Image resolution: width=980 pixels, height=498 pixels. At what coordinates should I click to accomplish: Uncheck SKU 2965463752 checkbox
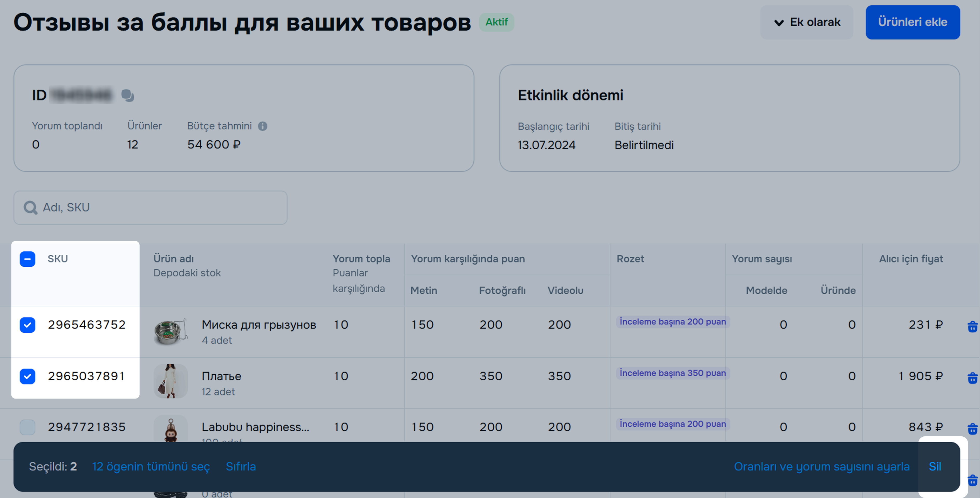click(x=28, y=325)
